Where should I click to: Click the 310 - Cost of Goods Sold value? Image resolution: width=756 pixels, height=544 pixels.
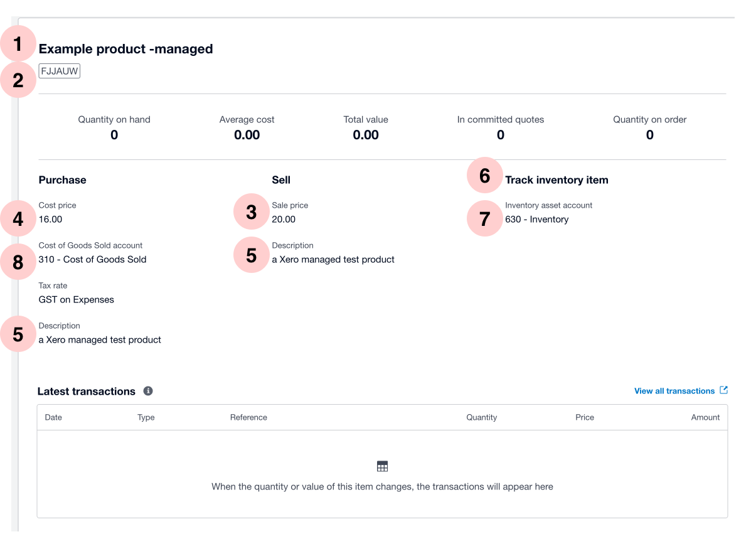pyautogui.click(x=92, y=260)
